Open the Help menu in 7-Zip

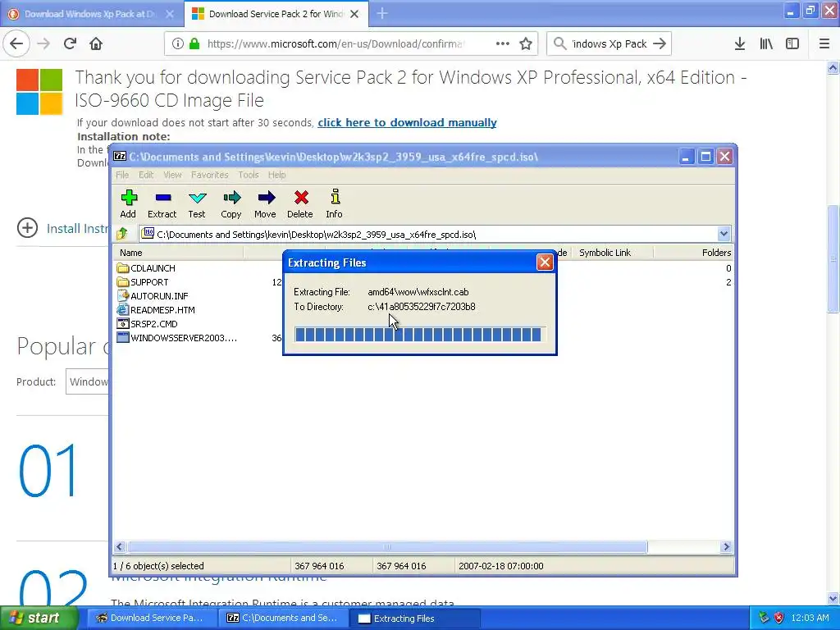click(x=276, y=175)
